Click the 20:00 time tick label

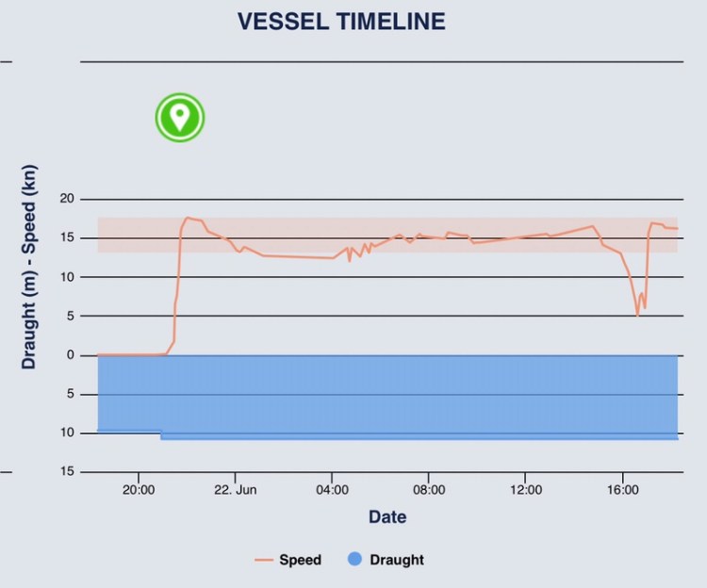point(138,490)
